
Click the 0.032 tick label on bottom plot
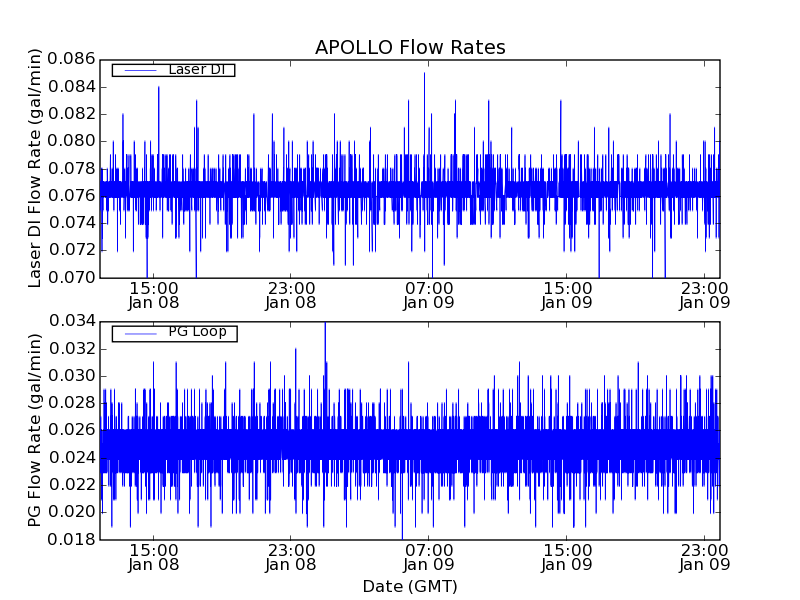71,349
